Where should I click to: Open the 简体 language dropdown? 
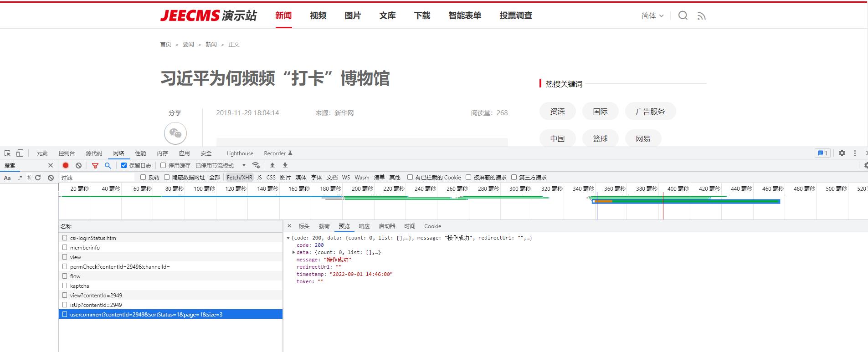[x=652, y=15]
